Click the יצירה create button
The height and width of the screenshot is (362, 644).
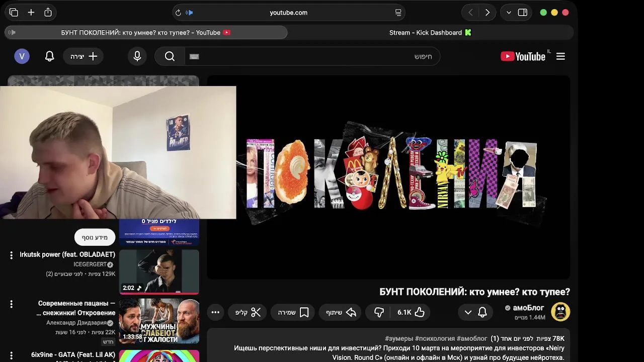pos(83,56)
